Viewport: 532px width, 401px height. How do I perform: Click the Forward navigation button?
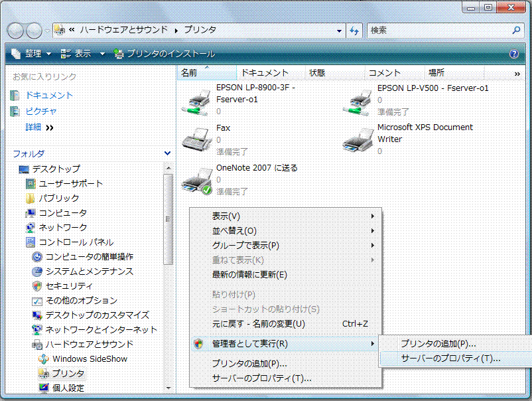pos(34,31)
